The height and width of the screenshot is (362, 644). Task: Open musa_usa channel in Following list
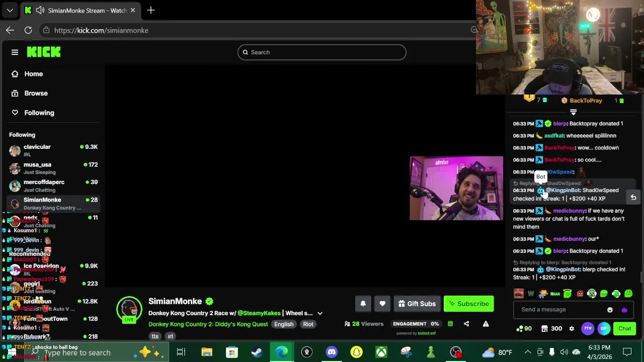click(53, 168)
